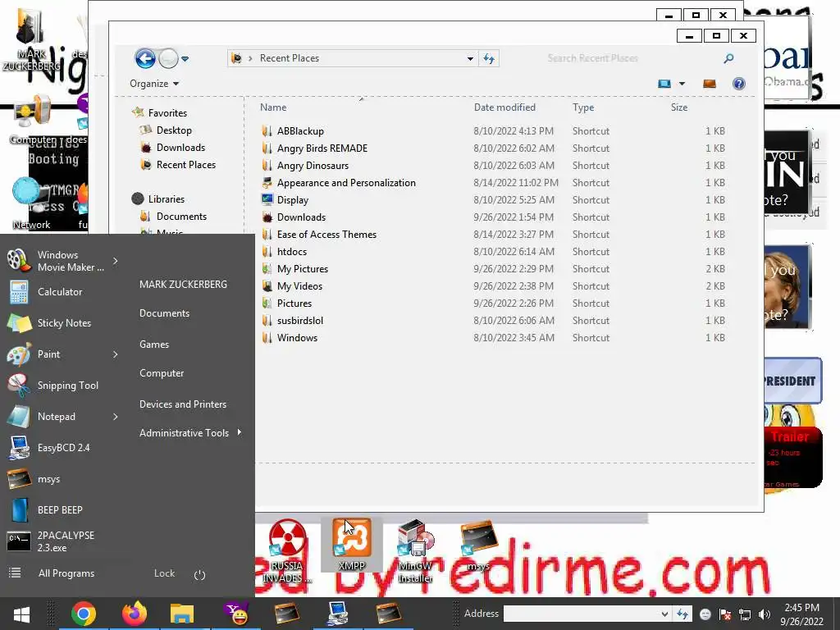
Task: Click the Help question mark icon
Action: pyautogui.click(x=739, y=84)
